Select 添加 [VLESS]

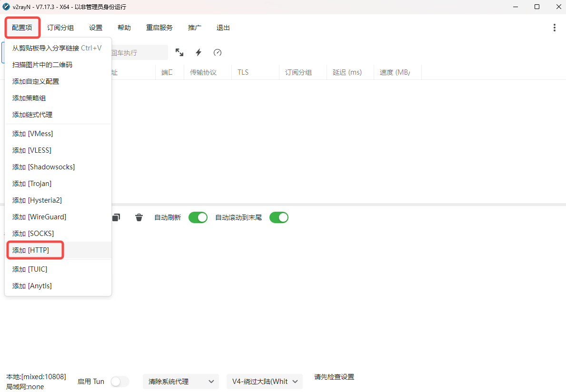coord(58,150)
